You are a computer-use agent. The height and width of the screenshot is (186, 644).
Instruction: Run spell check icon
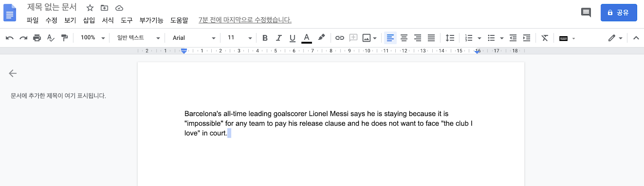click(x=51, y=38)
